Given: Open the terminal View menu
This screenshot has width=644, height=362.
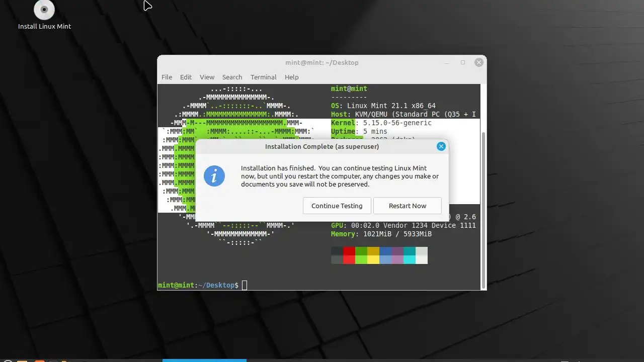Looking at the screenshot, I should click(x=207, y=77).
